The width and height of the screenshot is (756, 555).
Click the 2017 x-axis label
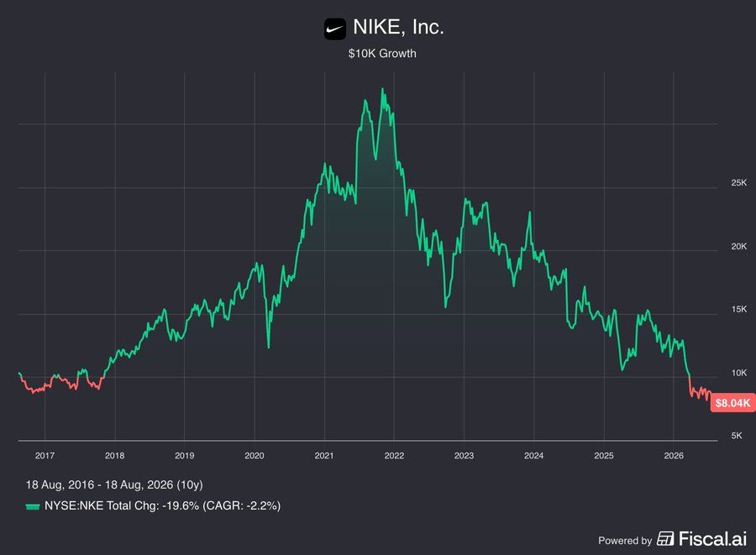45,456
